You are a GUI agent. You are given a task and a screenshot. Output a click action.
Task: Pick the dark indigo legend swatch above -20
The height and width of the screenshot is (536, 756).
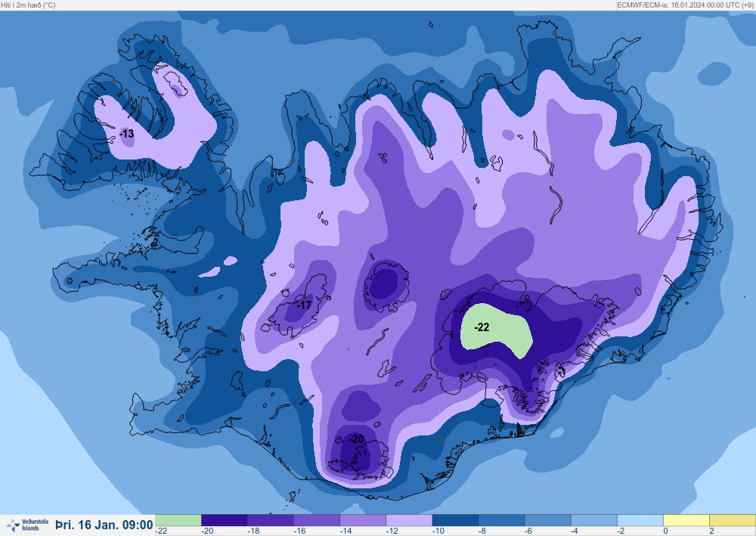225,520
